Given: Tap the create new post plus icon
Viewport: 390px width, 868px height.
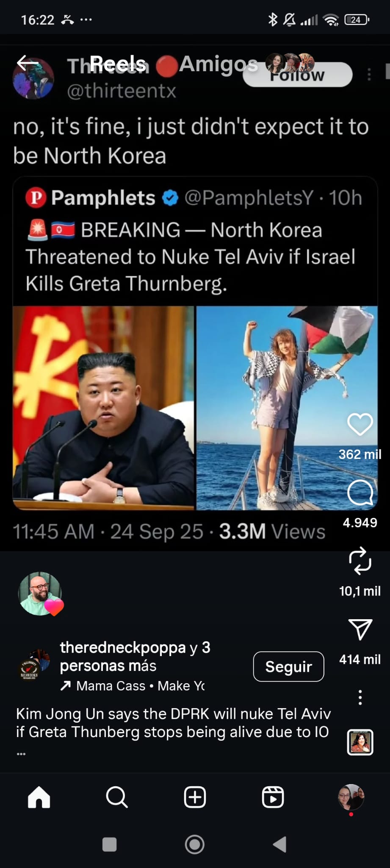Looking at the screenshot, I should tap(195, 797).
